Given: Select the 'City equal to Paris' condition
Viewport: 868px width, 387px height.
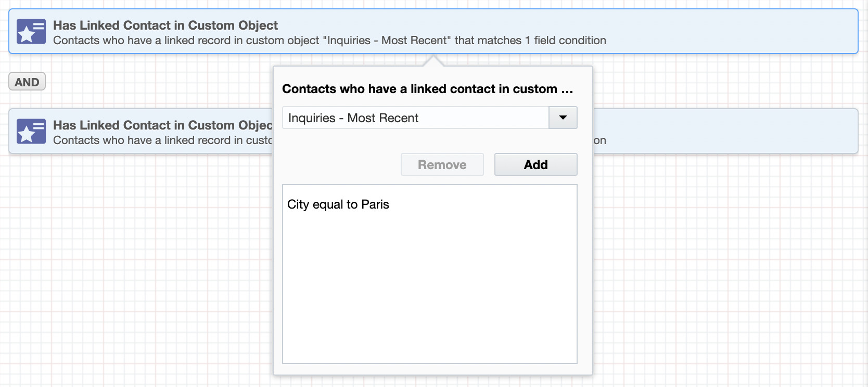Looking at the screenshot, I should [x=338, y=204].
